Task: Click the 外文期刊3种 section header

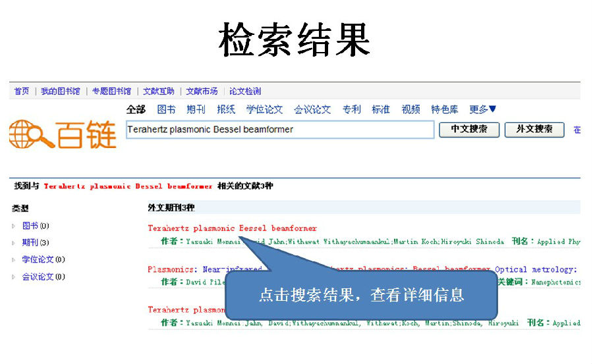Action: (x=171, y=207)
